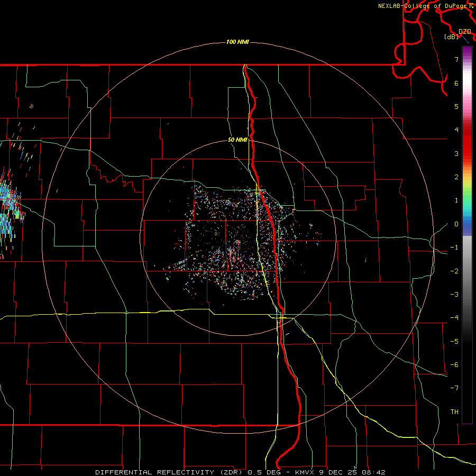Click the -7 value on color scale

click(454, 388)
